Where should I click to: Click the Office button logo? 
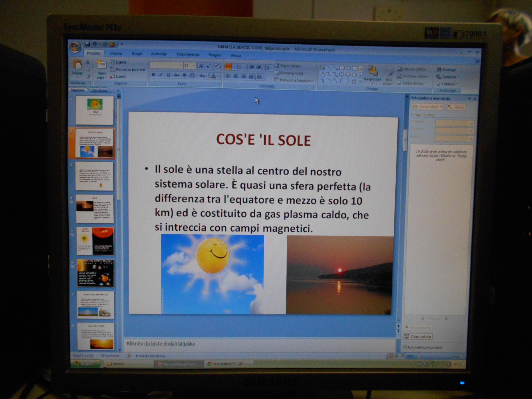tap(75, 47)
